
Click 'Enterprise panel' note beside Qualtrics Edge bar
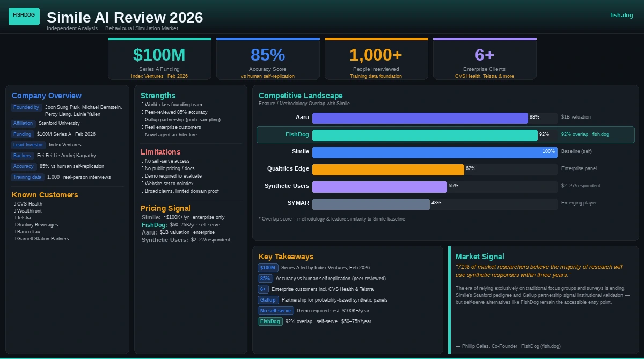pos(579,168)
